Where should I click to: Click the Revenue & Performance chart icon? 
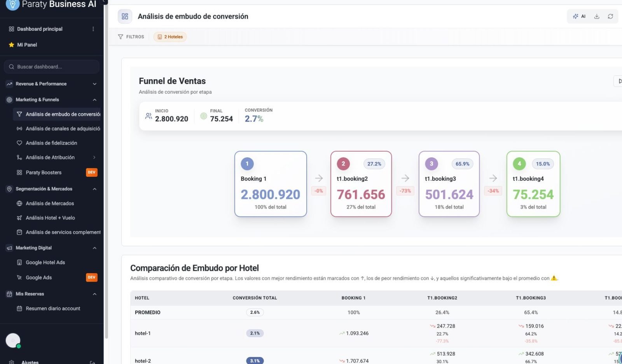[x=9, y=84]
